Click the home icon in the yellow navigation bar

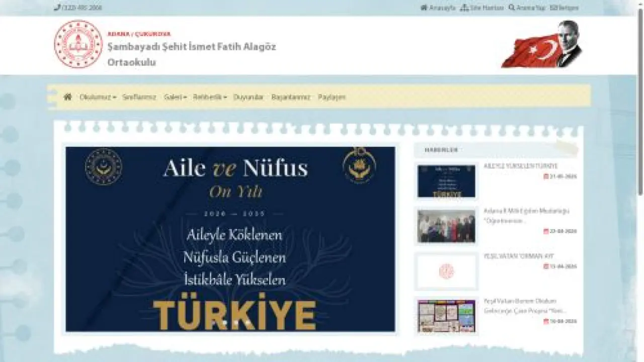pyautogui.click(x=67, y=97)
